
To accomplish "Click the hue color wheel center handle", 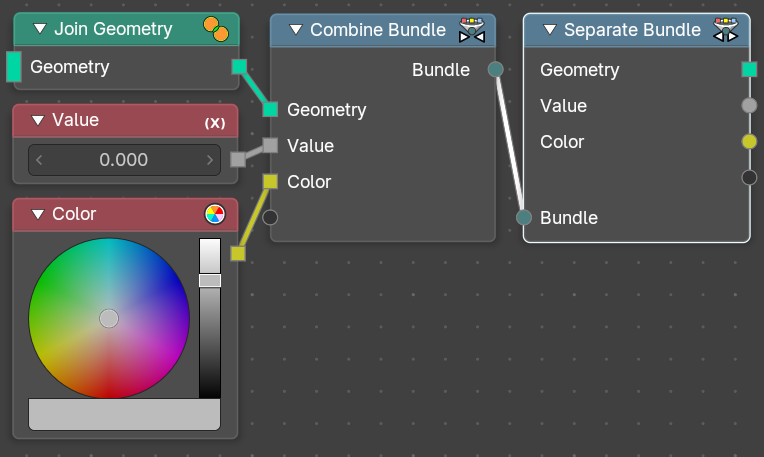I will (109, 318).
